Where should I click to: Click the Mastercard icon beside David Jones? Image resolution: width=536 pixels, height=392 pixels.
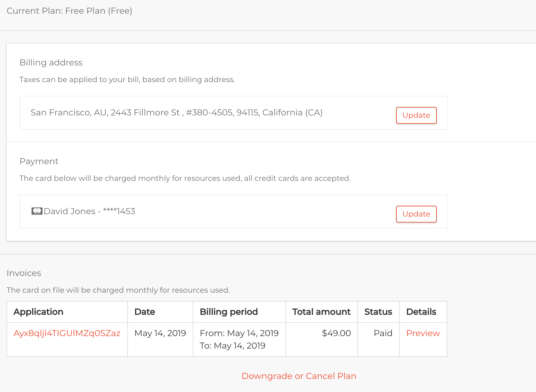(x=37, y=211)
